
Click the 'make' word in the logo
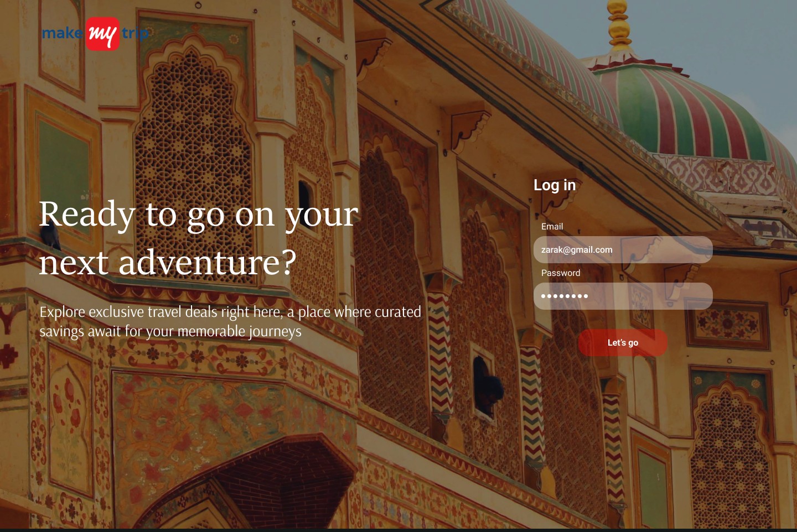click(62, 33)
